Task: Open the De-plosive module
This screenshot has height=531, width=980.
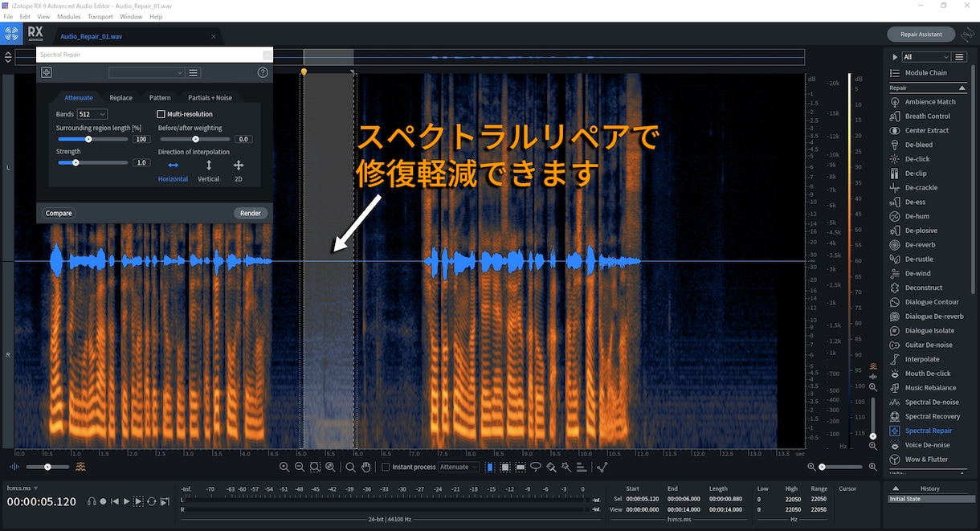Action: [928, 231]
